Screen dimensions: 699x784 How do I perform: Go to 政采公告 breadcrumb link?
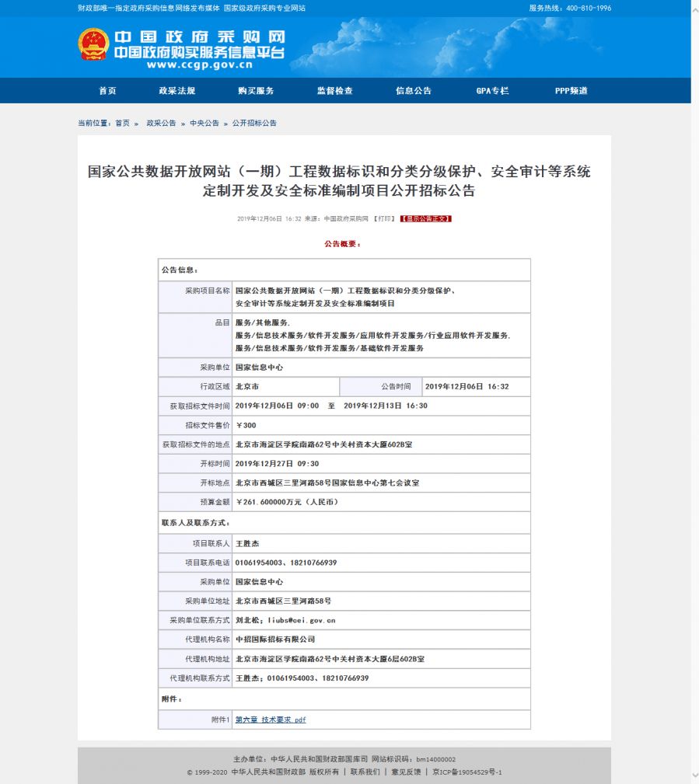[x=161, y=124]
